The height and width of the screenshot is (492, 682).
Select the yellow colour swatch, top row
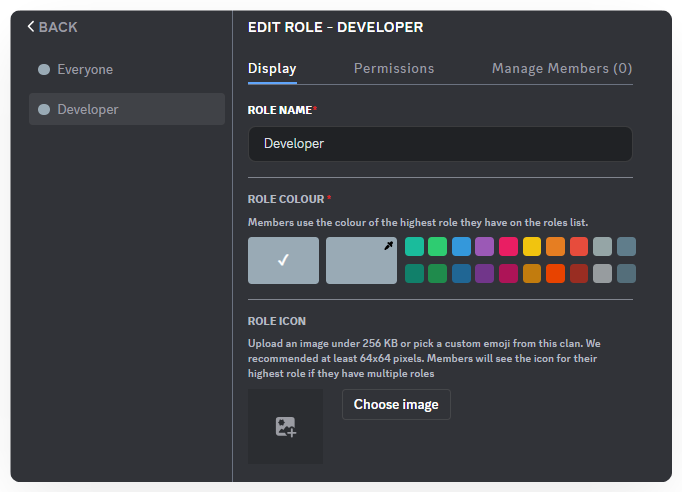531,247
